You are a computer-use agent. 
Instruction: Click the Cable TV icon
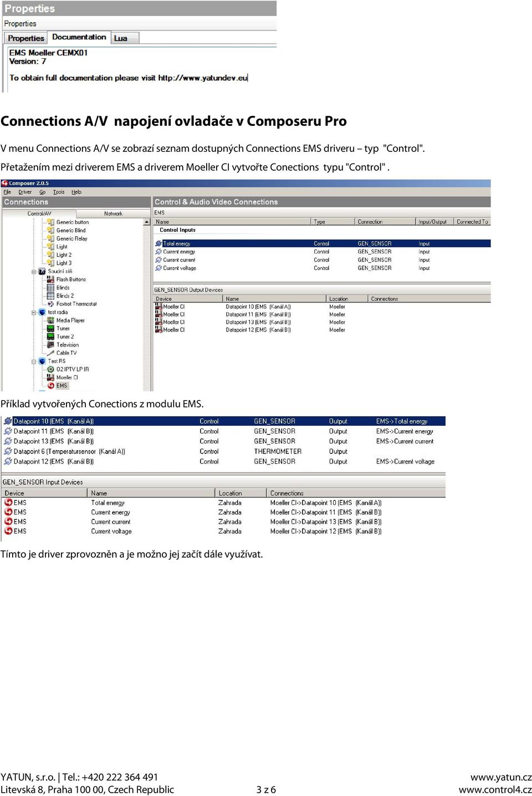(50, 353)
